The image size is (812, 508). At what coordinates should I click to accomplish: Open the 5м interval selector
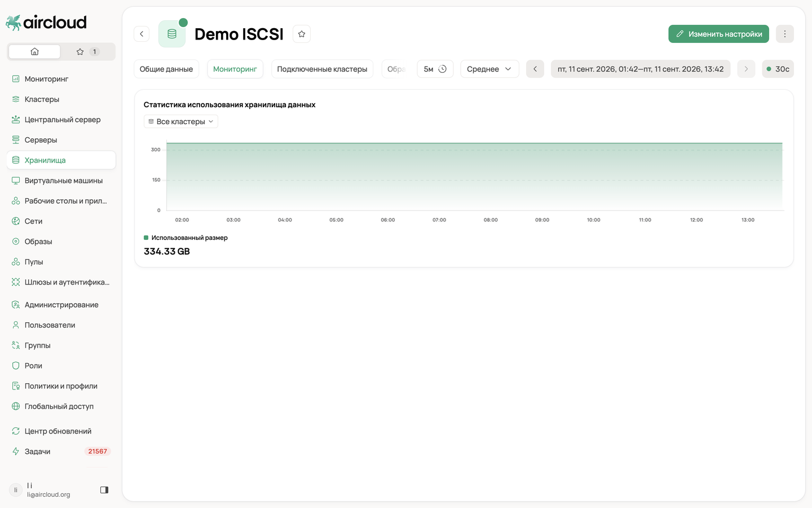tap(435, 69)
